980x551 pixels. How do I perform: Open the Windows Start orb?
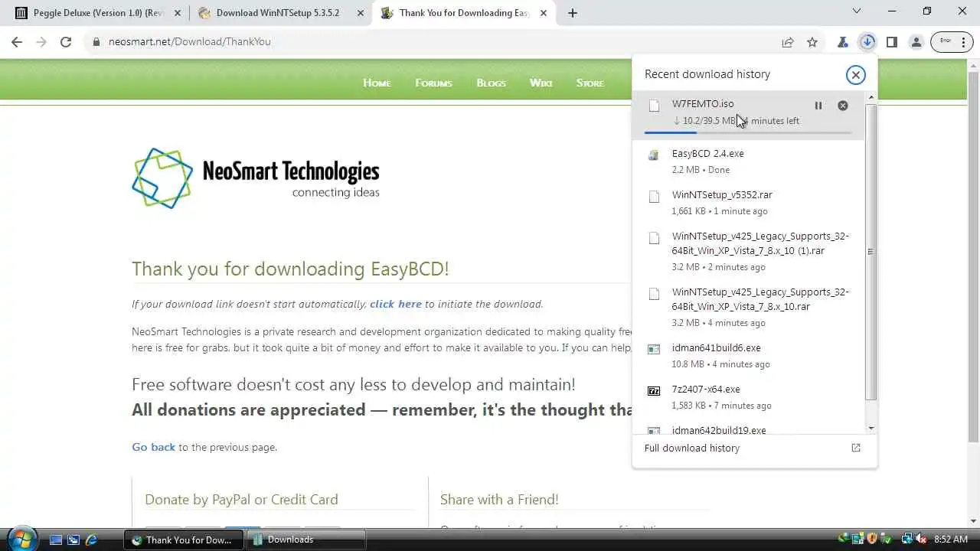(x=21, y=539)
